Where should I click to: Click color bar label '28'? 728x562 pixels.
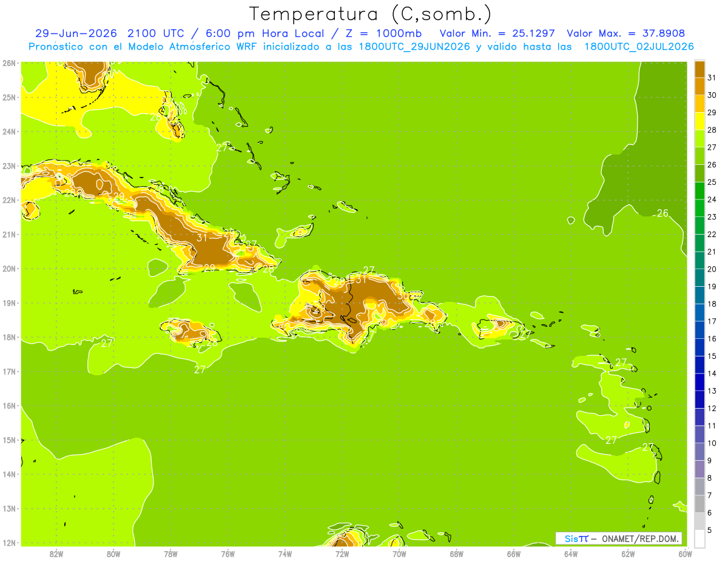[712, 130]
